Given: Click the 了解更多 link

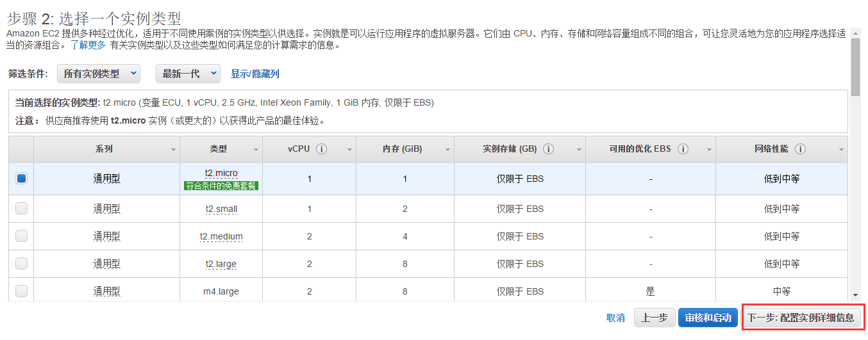Looking at the screenshot, I should click(88, 45).
